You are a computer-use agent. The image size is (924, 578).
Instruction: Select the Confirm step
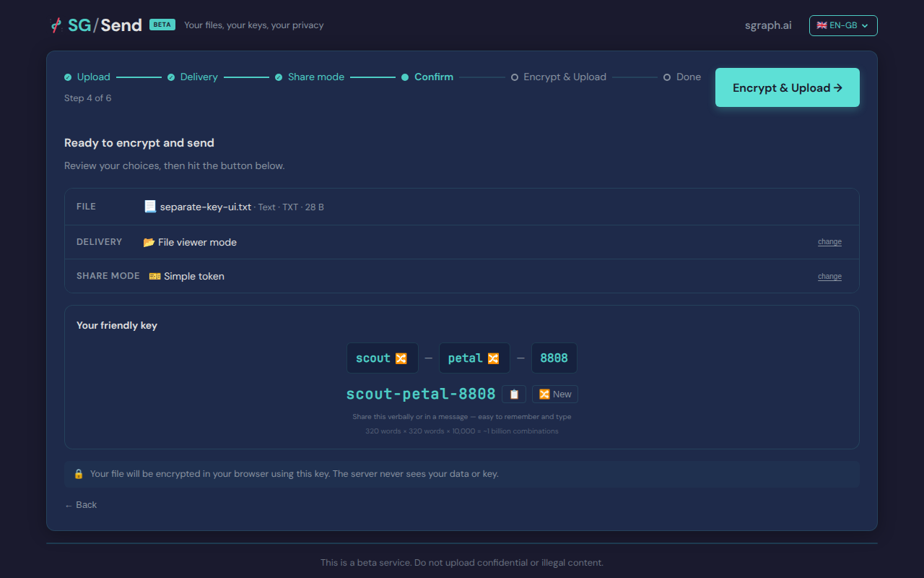[427, 77]
